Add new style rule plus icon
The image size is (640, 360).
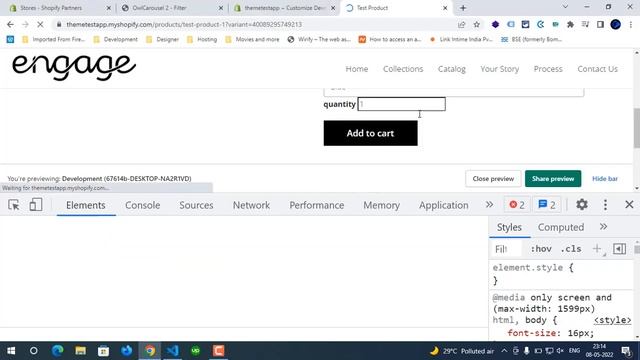pyautogui.click(x=597, y=249)
